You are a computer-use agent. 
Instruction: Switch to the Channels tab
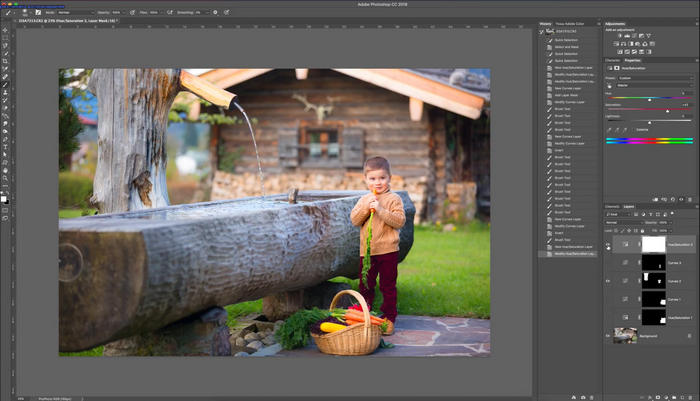[x=613, y=207]
